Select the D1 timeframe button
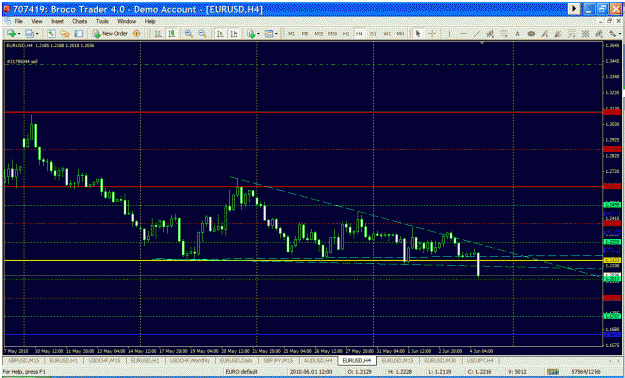625x378 pixels. point(373,34)
